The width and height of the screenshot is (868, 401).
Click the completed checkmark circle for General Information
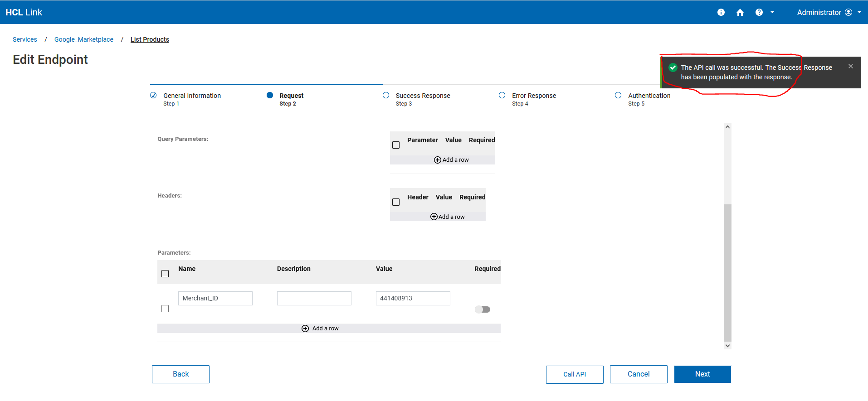pyautogui.click(x=153, y=95)
